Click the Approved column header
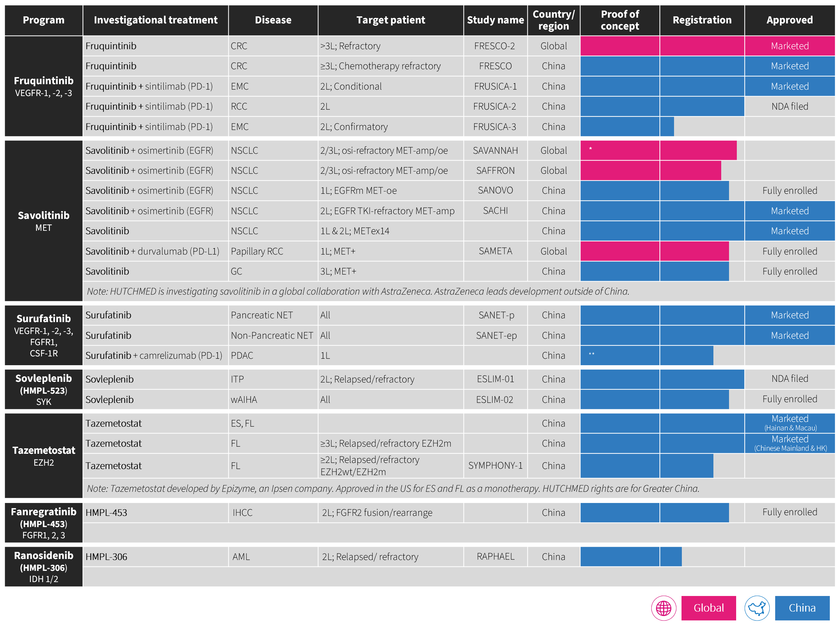Viewport: 840px width, 634px height. click(789, 20)
